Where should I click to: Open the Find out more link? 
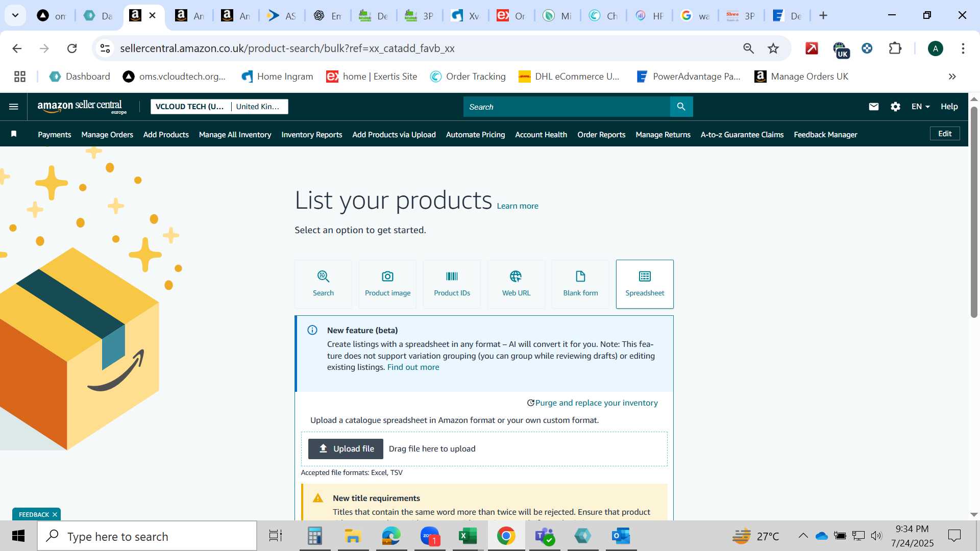pyautogui.click(x=413, y=367)
